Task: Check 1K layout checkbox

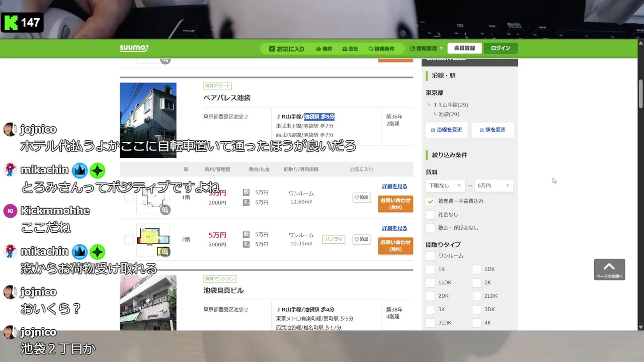Action: point(430,269)
